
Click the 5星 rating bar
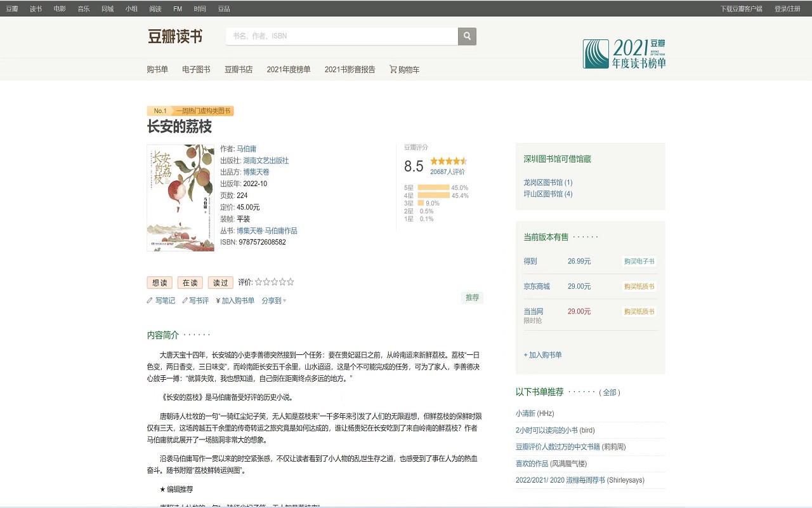click(x=433, y=187)
